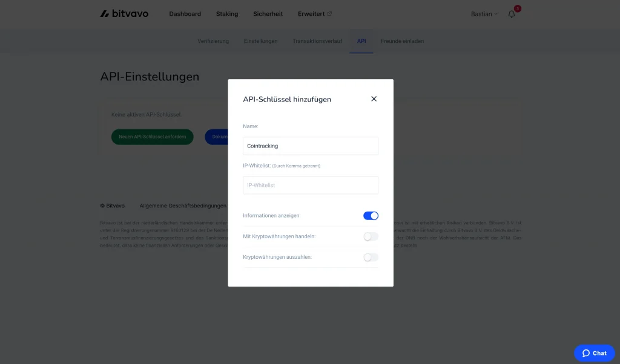Close the API-Schlüssel hinzufügen dialog
The height and width of the screenshot is (364, 620).
click(374, 99)
